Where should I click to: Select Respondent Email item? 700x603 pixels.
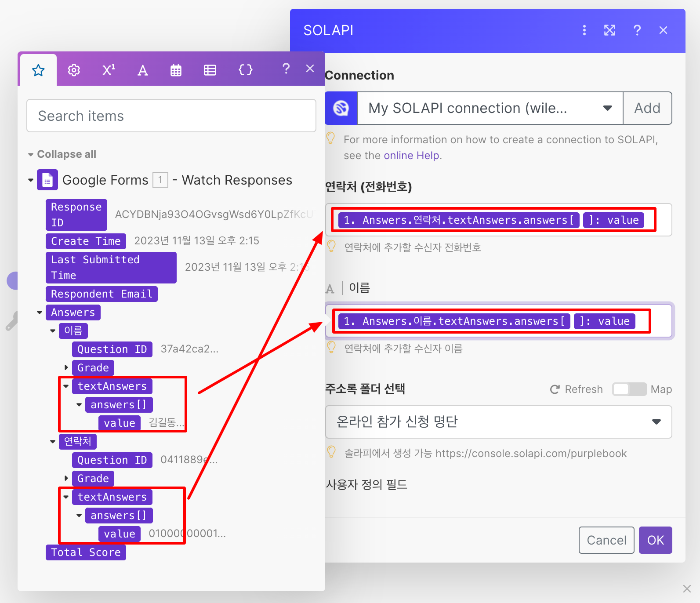pos(102,294)
